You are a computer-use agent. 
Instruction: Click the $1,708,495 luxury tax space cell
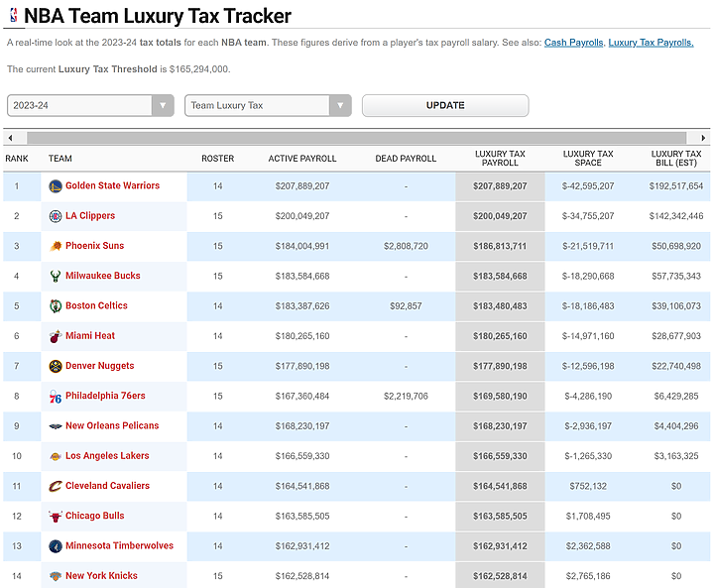588,517
